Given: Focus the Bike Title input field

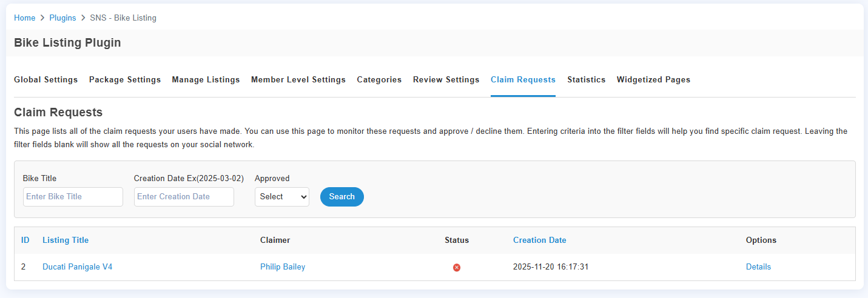Looking at the screenshot, I should [x=73, y=197].
